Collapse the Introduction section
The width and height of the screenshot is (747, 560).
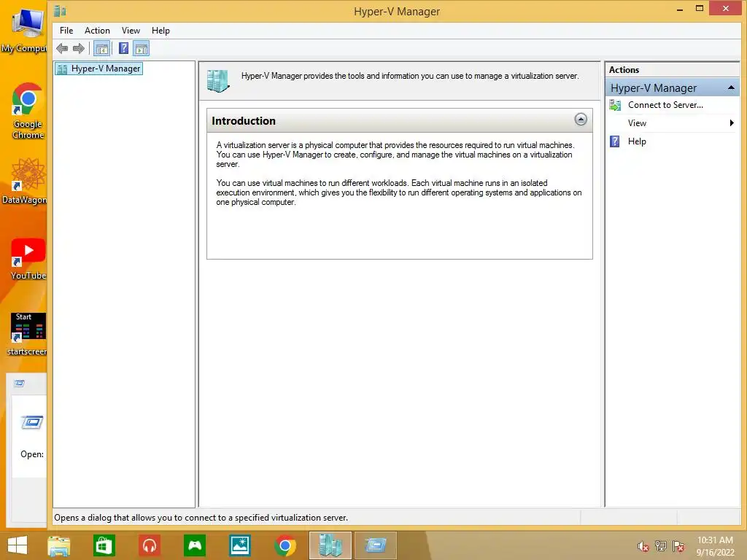(580, 120)
